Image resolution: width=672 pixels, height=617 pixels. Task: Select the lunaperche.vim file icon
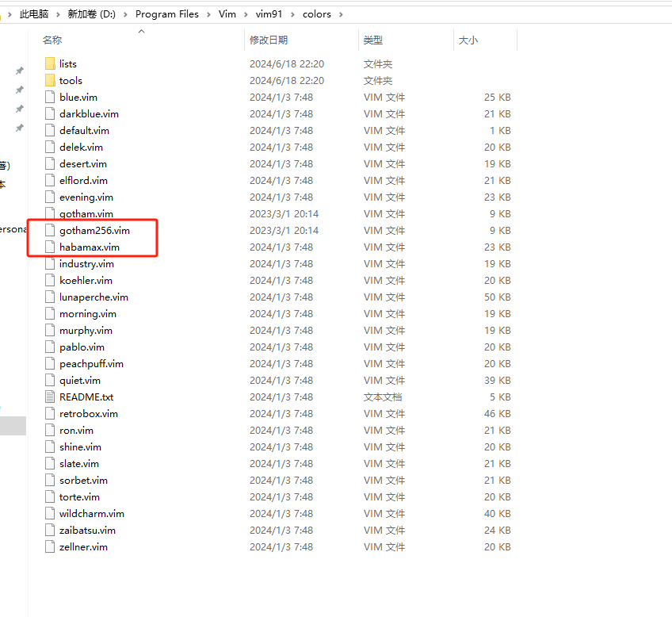point(50,297)
